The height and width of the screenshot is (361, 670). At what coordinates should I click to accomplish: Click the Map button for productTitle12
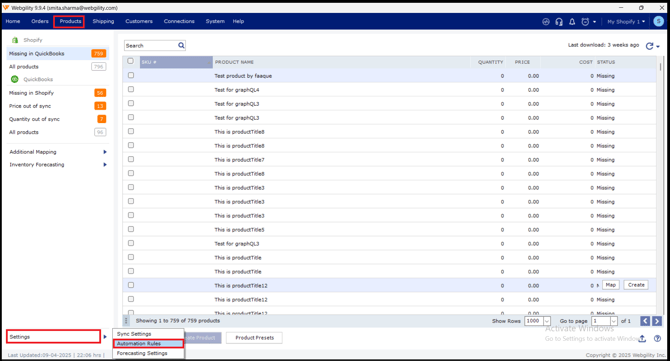click(x=611, y=285)
